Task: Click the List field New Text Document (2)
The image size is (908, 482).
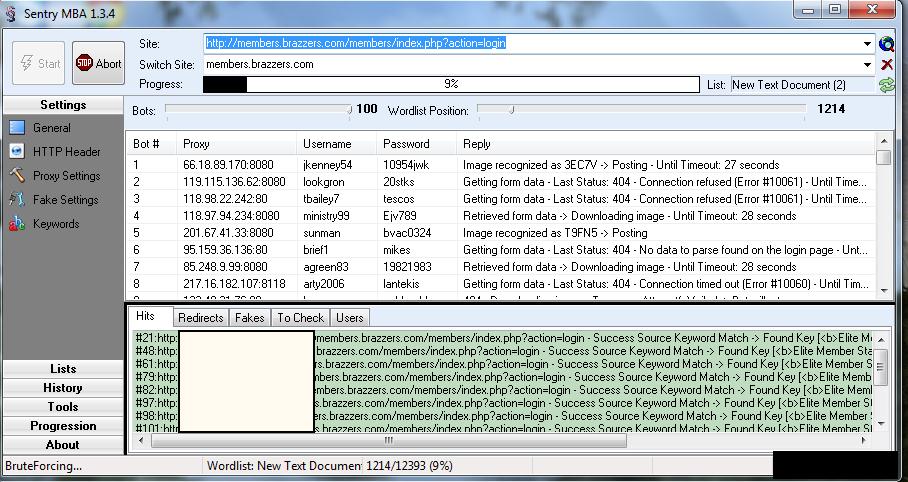Action: tap(803, 85)
